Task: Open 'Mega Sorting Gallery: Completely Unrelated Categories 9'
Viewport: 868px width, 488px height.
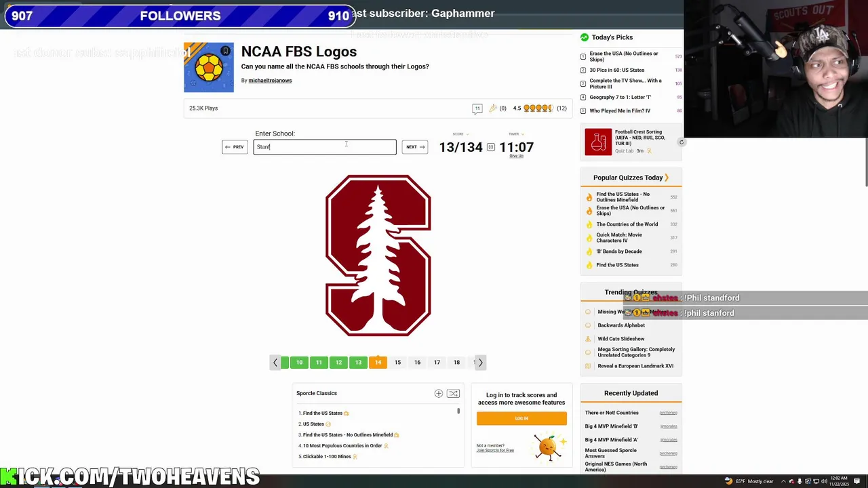Action: coord(636,352)
